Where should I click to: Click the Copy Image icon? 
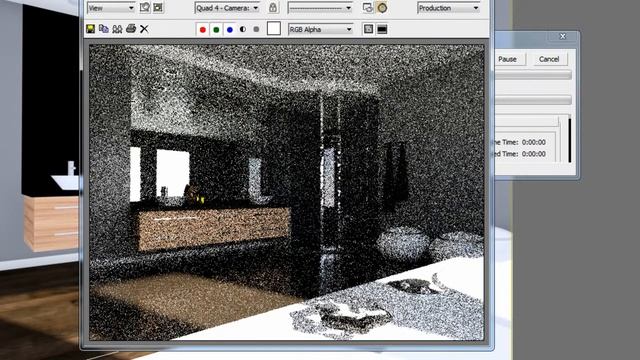(104, 29)
